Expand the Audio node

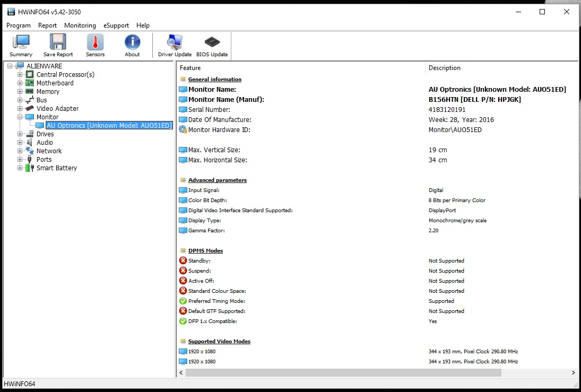[x=20, y=142]
